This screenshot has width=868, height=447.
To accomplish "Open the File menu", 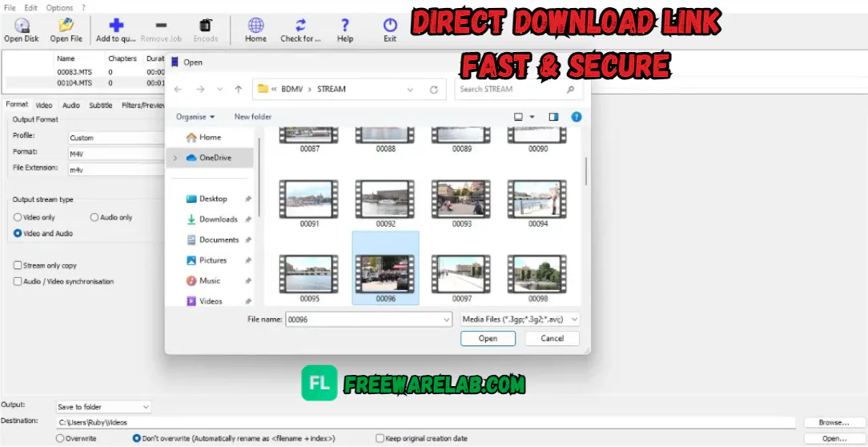I will click(x=10, y=8).
